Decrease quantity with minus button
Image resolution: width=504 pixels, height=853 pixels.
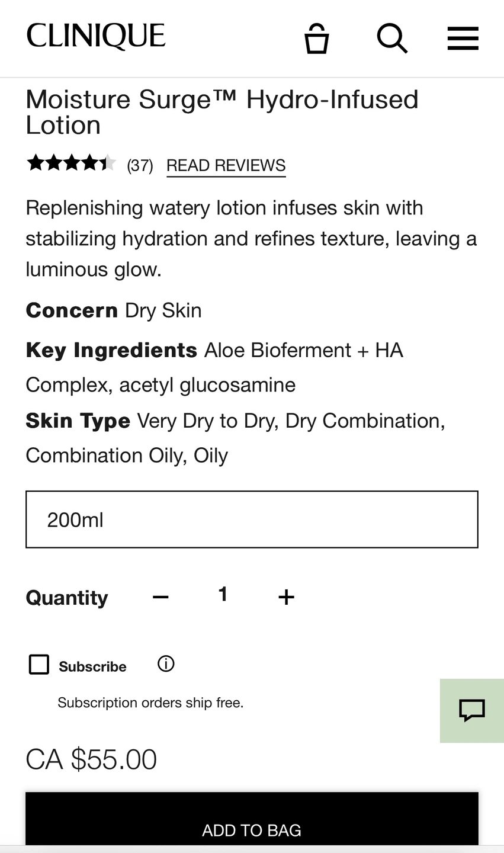click(160, 597)
